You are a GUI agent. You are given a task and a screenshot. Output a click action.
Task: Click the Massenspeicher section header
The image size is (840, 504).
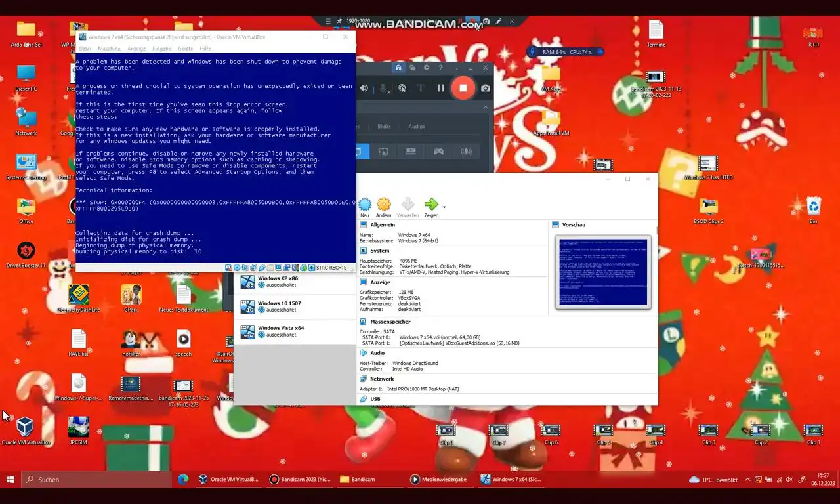click(390, 322)
